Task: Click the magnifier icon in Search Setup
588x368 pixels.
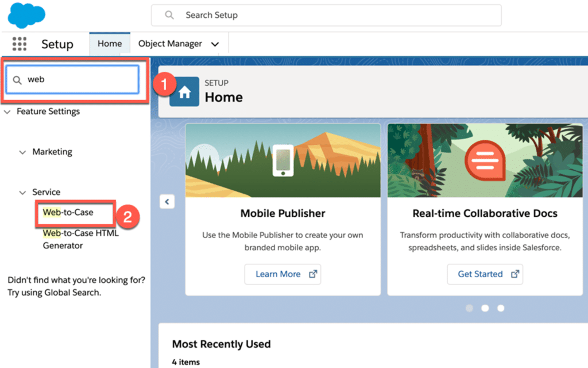Action: pos(169,15)
